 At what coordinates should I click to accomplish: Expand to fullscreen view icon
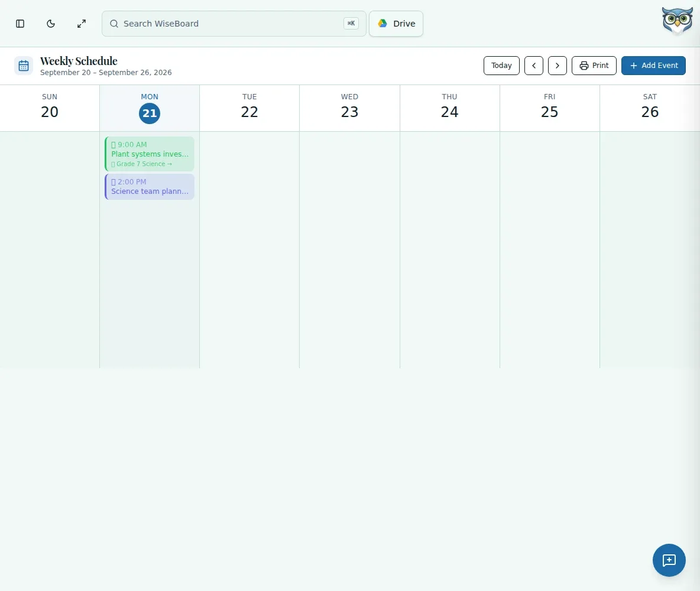[x=81, y=24]
